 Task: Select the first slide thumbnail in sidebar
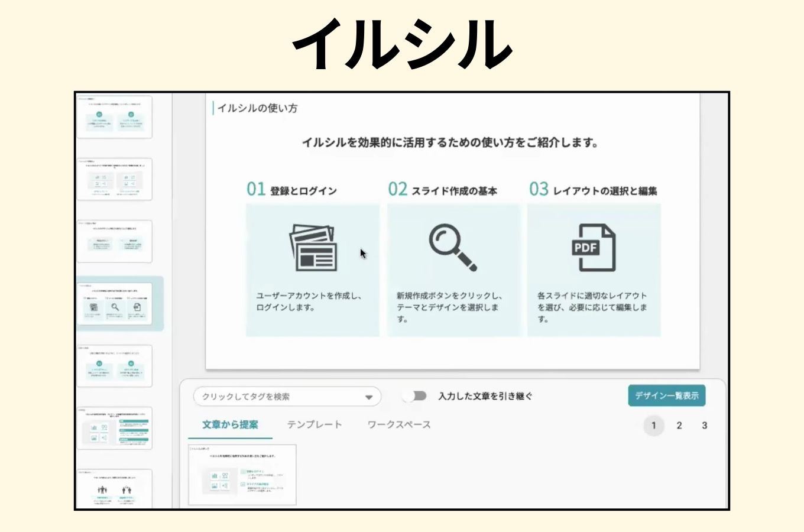[x=115, y=117]
